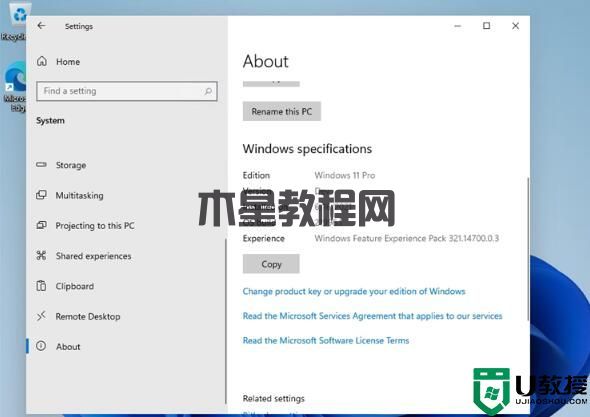590x417 pixels.
Task: Select the Windows Feature Experience Pack value
Action: point(407,238)
